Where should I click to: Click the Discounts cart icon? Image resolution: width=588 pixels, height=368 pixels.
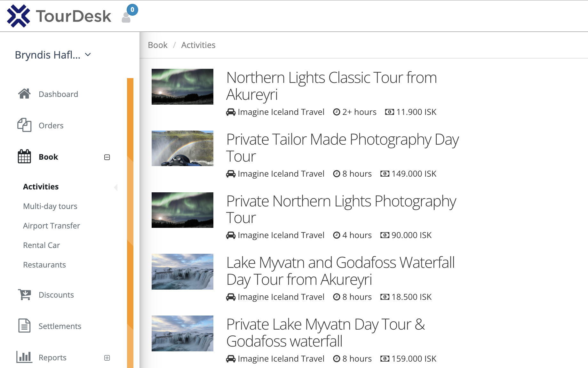point(24,294)
